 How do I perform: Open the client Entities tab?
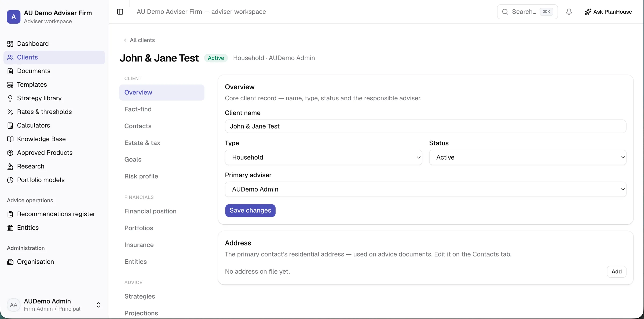(x=162, y=262)
